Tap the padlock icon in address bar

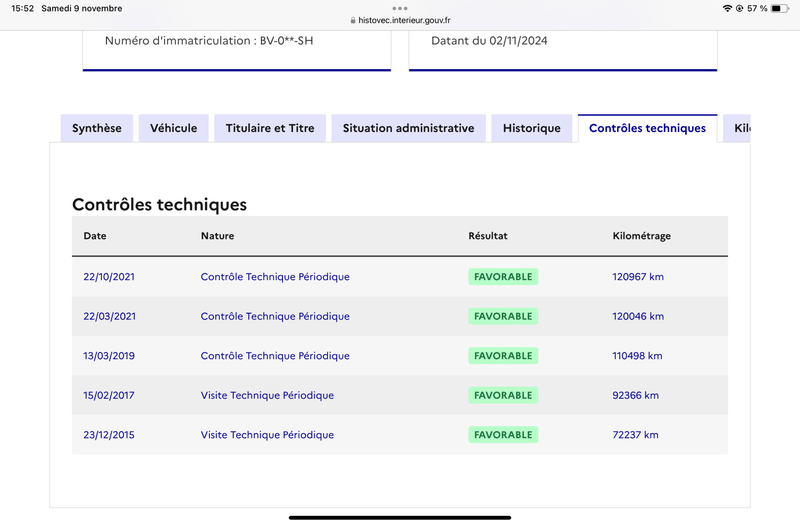pyautogui.click(x=353, y=20)
